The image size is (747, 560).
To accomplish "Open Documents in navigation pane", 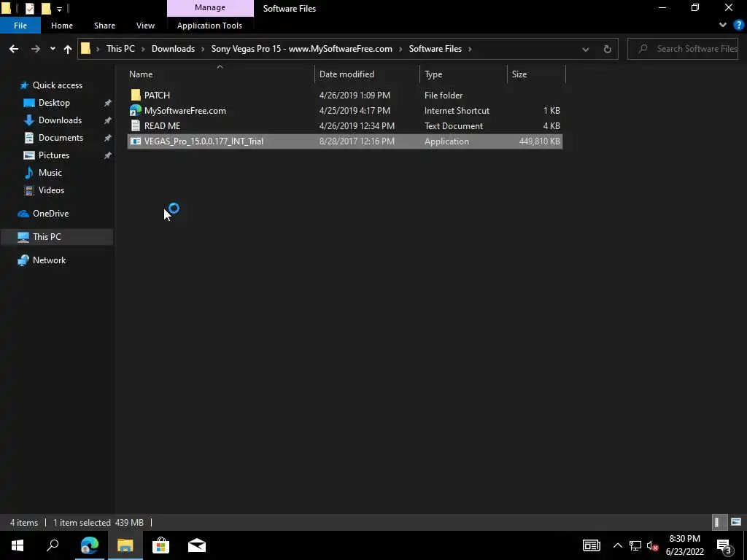I will [61, 138].
